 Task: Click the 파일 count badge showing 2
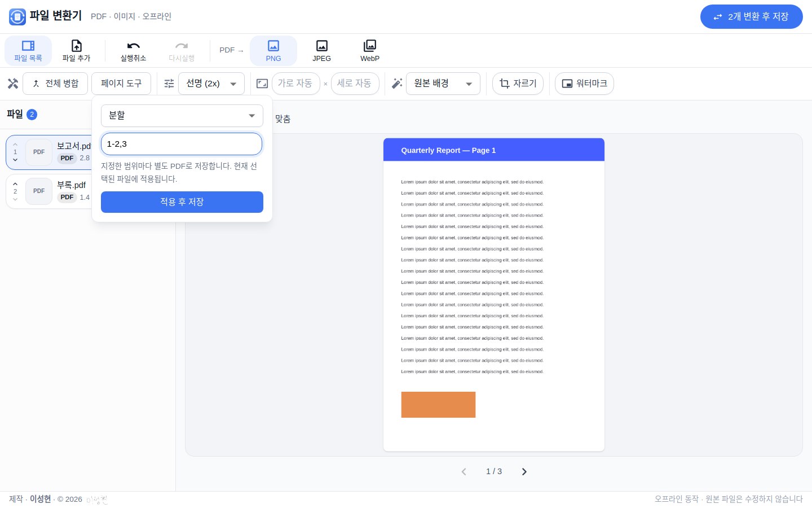[x=32, y=115]
